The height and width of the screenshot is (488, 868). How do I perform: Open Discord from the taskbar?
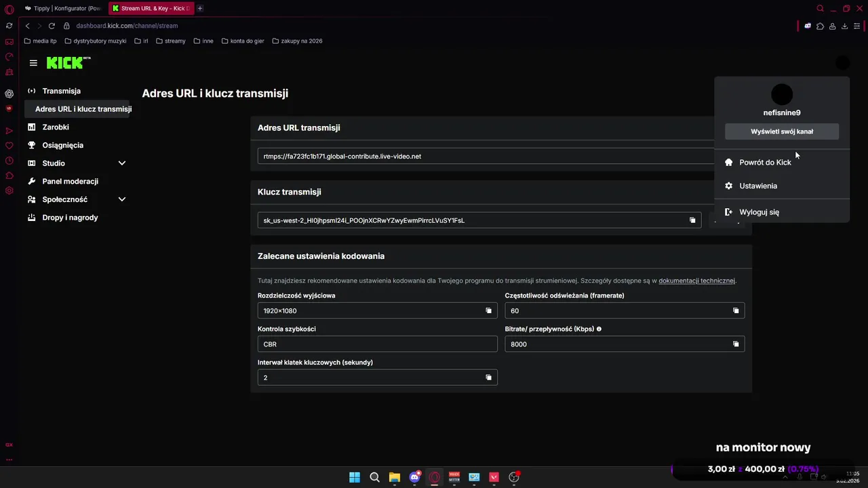coord(414,477)
